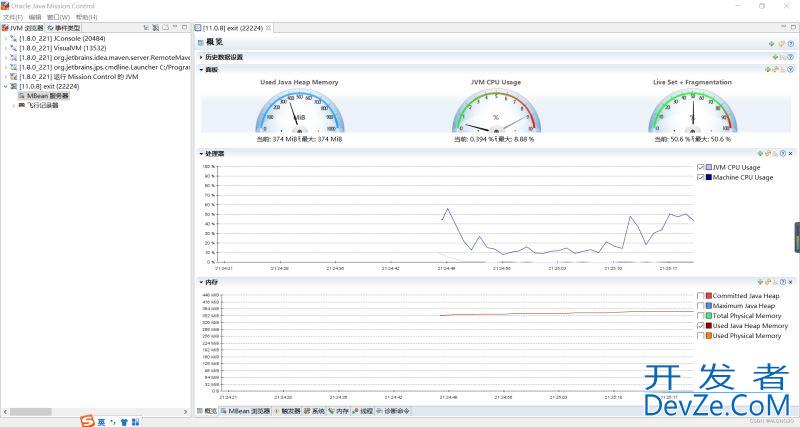The width and height of the screenshot is (800, 427).
Task: Remove the 内存 chart with its X icon
Action: click(791, 282)
